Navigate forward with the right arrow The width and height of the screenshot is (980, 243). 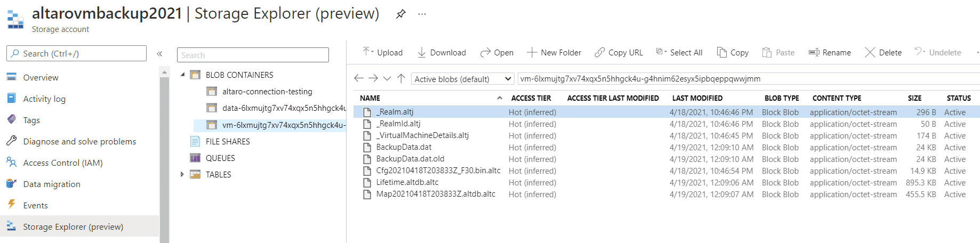point(373,78)
